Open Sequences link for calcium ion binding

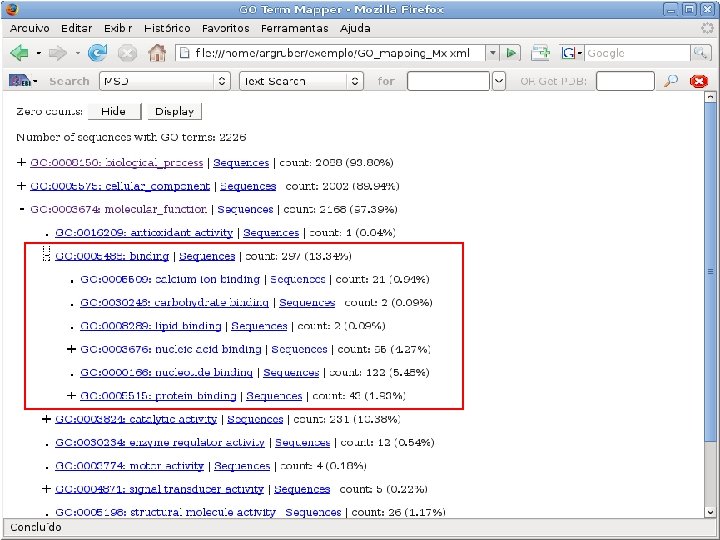[298, 280]
